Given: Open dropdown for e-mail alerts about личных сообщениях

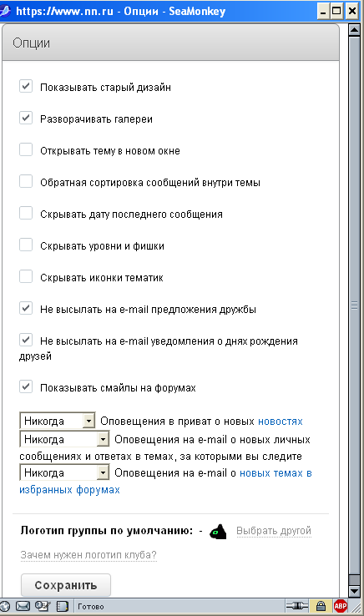Looking at the screenshot, I should tap(64, 439).
